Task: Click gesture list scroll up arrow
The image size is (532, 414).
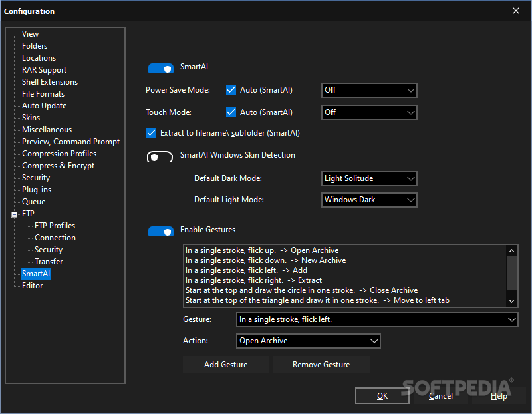Action: (511, 251)
